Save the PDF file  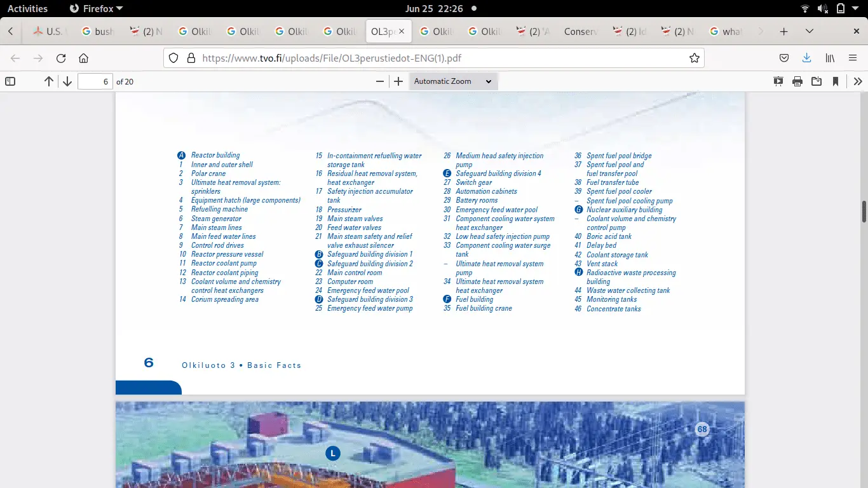817,81
